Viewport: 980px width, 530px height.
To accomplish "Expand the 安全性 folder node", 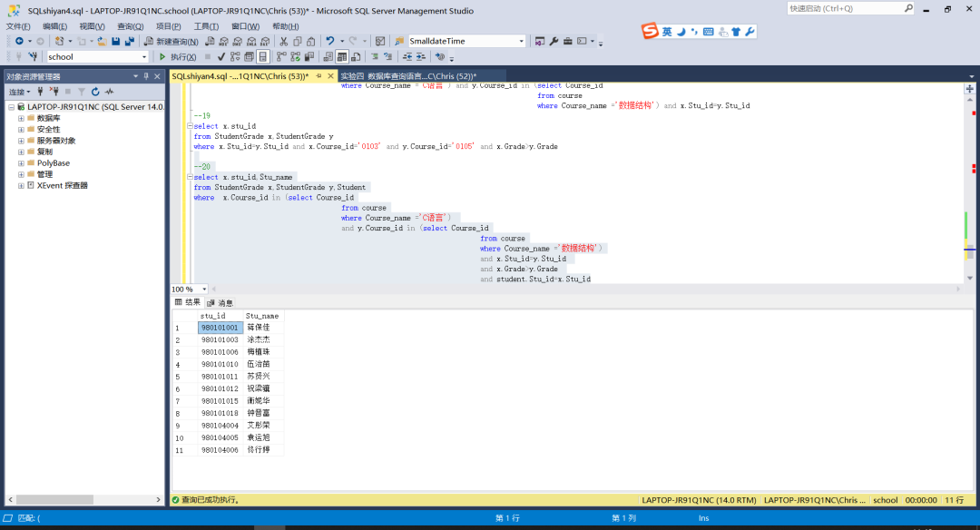I will coord(21,130).
